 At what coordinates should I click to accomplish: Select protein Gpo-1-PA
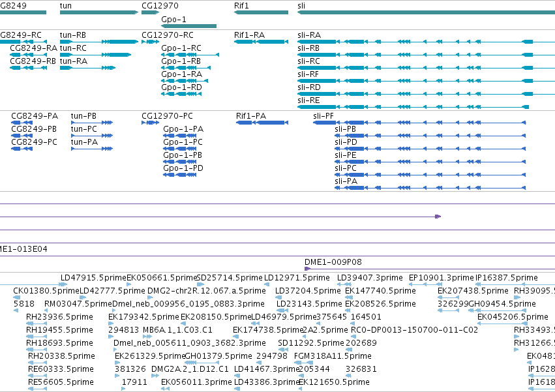tap(180, 136)
